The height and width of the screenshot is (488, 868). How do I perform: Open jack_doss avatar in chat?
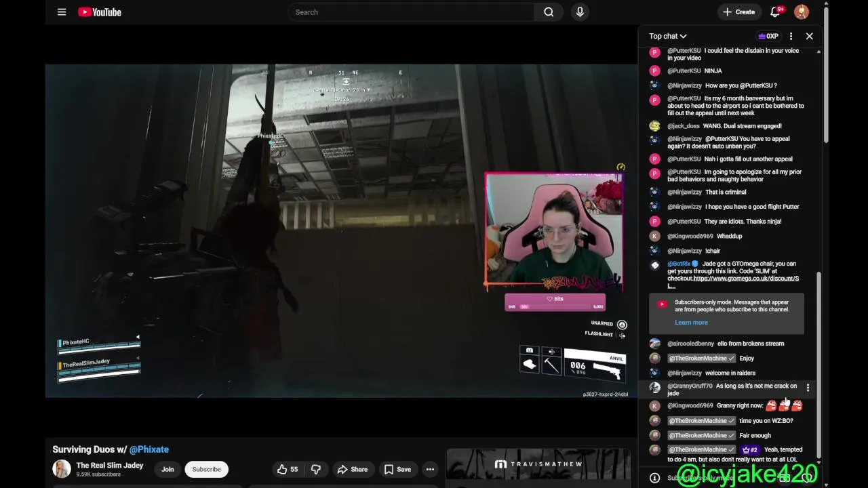(x=654, y=126)
